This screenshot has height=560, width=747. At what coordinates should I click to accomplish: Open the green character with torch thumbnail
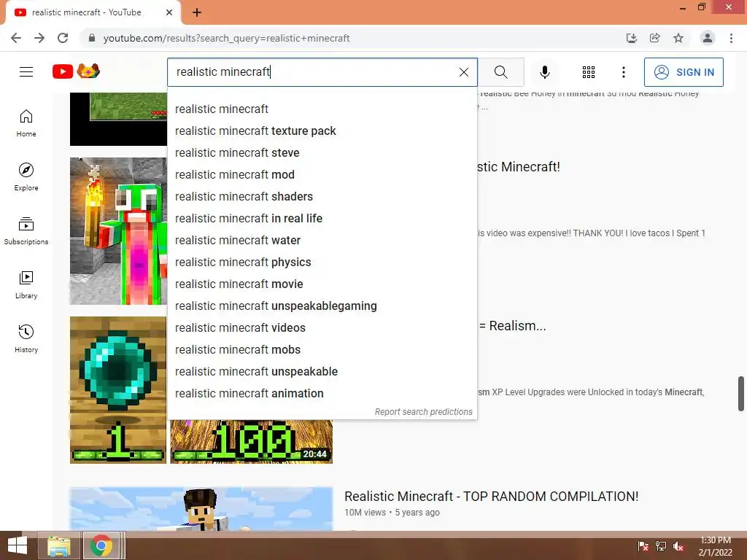click(x=118, y=231)
